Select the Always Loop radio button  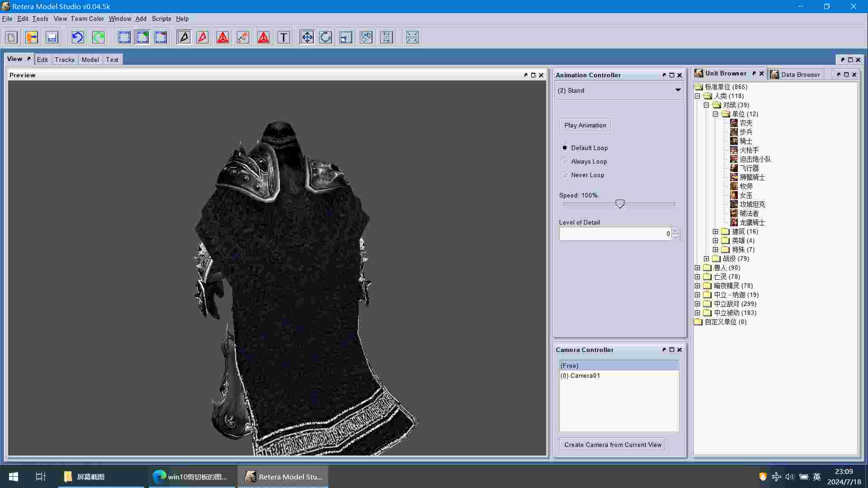(565, 161)
